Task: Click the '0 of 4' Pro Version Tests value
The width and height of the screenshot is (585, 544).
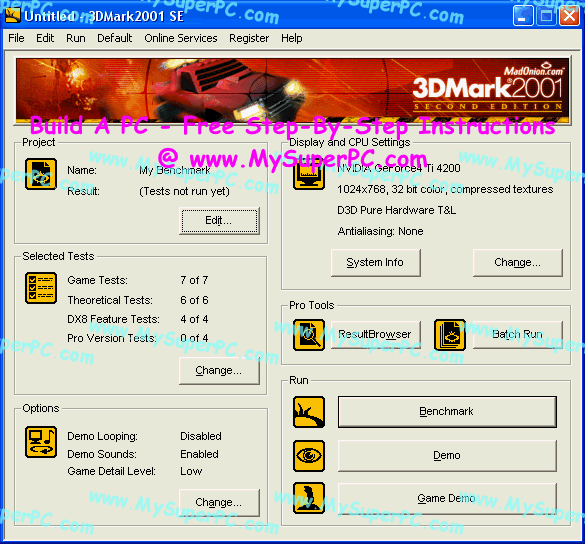Action: [194, 338]
